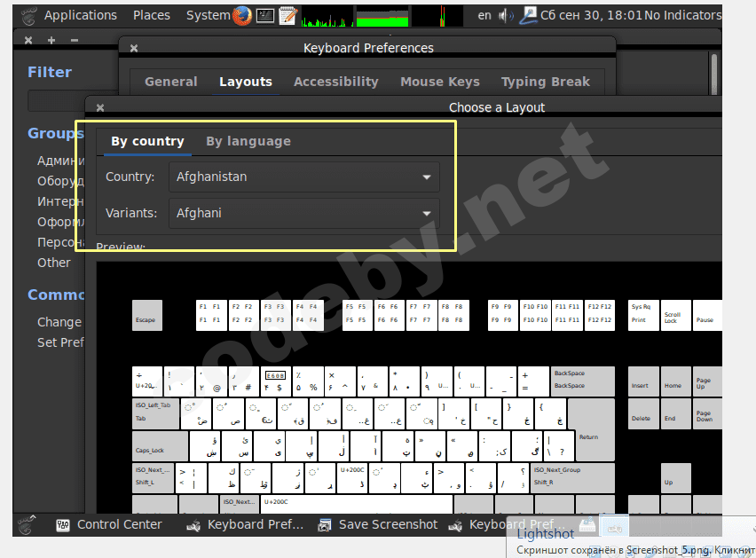Open the System menu

point(209,15)
